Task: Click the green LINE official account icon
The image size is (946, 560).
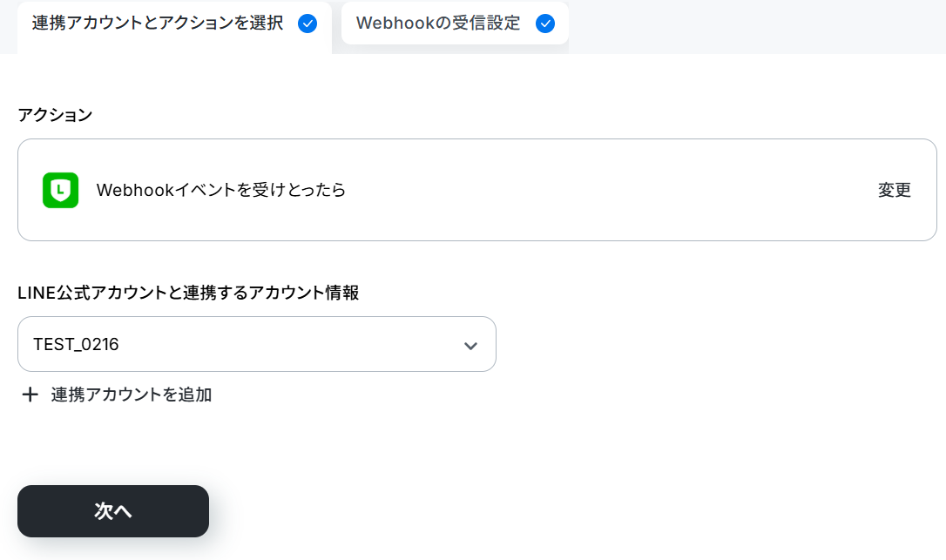Action: [60, 190]
